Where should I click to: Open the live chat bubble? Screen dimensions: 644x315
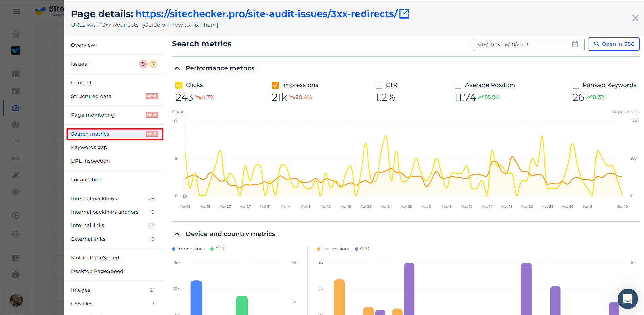tap(628, 299)
